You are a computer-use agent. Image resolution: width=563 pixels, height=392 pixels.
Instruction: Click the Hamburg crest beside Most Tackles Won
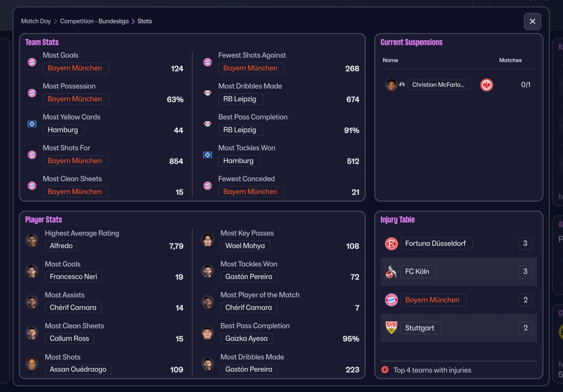click(x=208, y=155)
